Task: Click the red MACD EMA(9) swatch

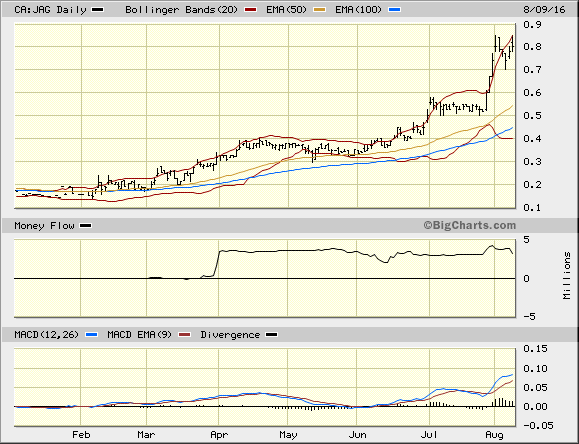Action: pos(184,335)
